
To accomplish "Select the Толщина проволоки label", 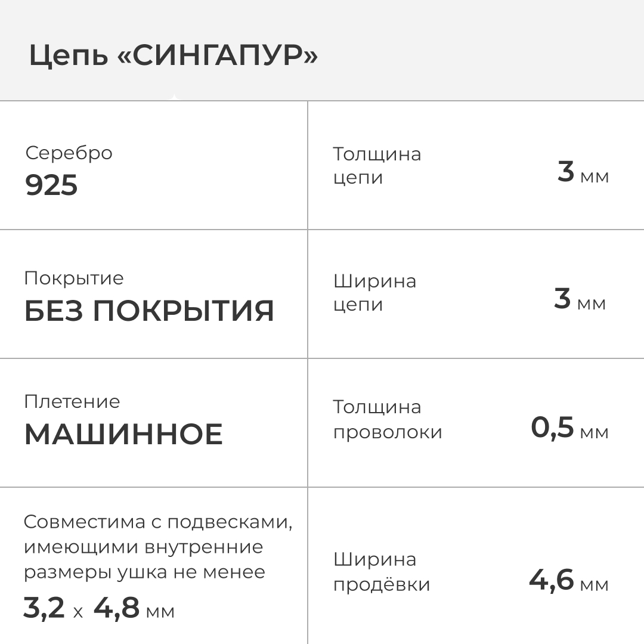I will coord(387,419).
